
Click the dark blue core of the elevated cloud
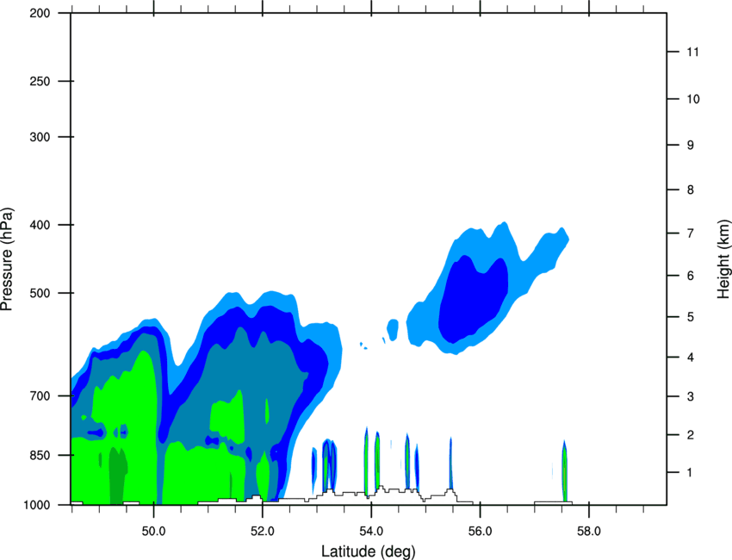tap(472, 299)
